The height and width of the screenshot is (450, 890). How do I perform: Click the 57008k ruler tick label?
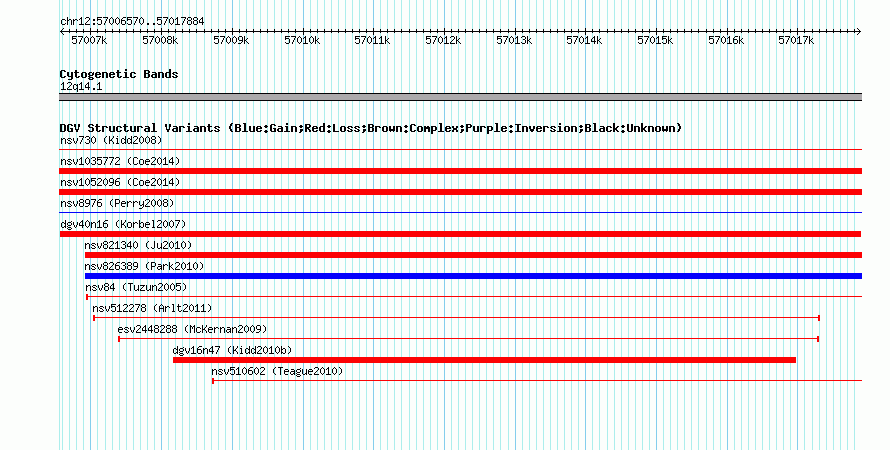160,41
